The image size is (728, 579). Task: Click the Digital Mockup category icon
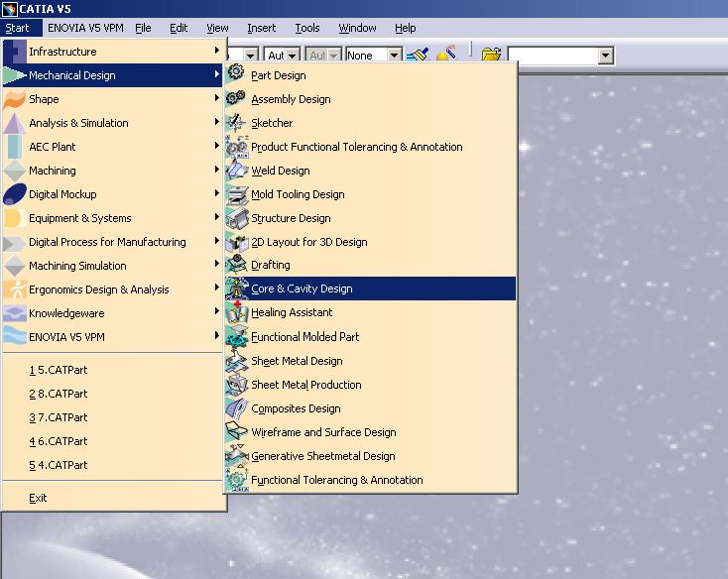15,194
